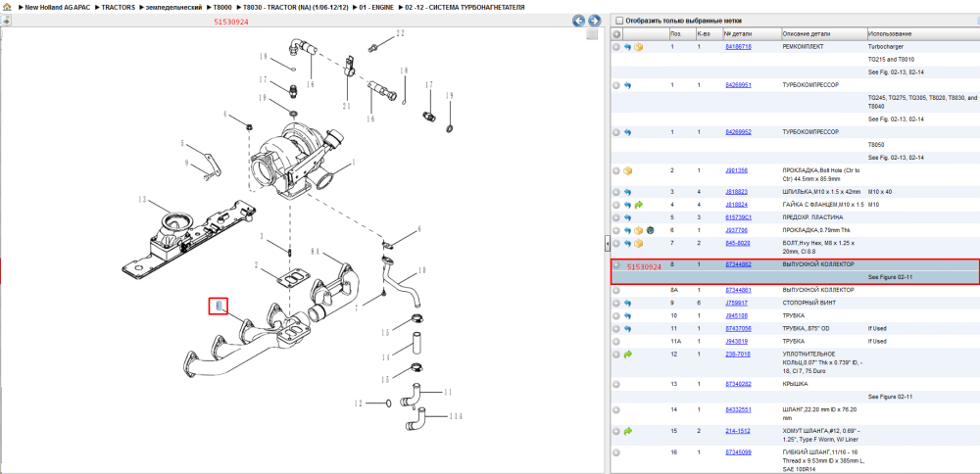Open supersession arrow for part 84186718
Image resolution: width=980 pixels, height=474 pixels.
[627, 47]
